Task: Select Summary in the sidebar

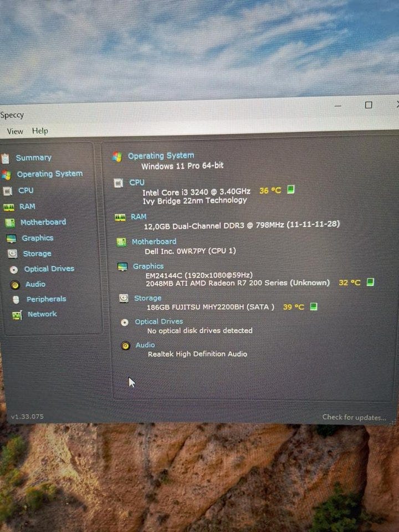Action: 34,158
